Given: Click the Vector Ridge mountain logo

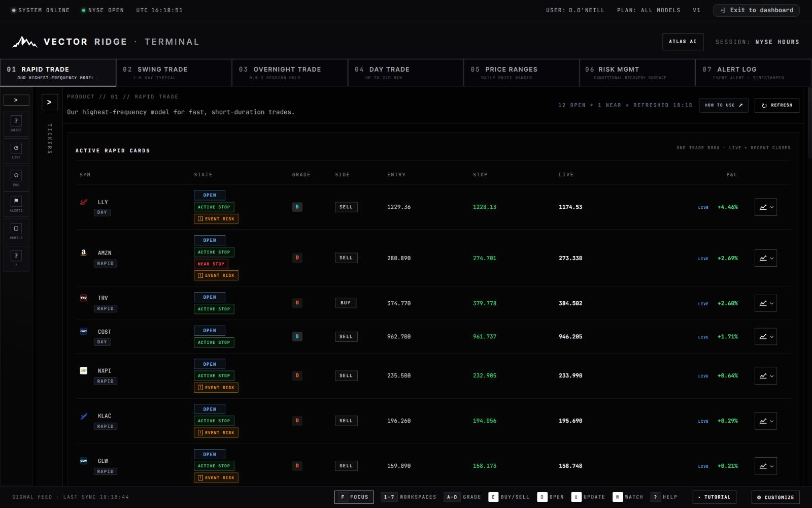Looking at the screenshot, I should click(x=25, y=42).
